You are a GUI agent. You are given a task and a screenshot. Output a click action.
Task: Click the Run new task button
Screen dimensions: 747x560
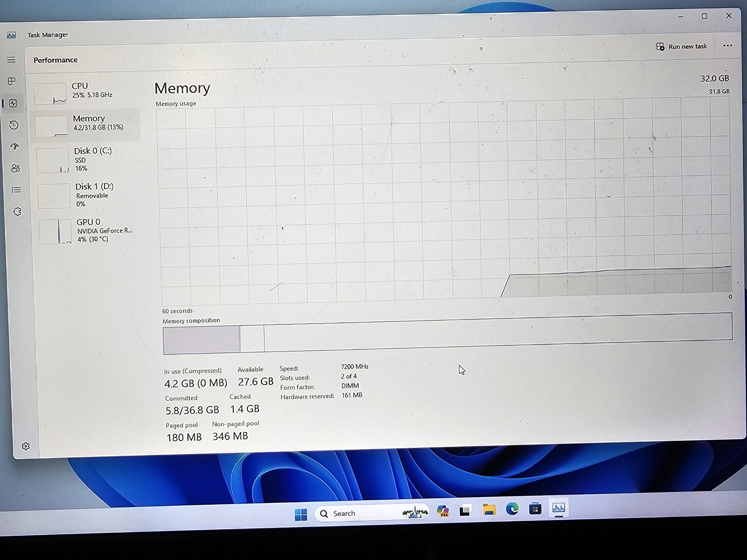coord(681,46)
